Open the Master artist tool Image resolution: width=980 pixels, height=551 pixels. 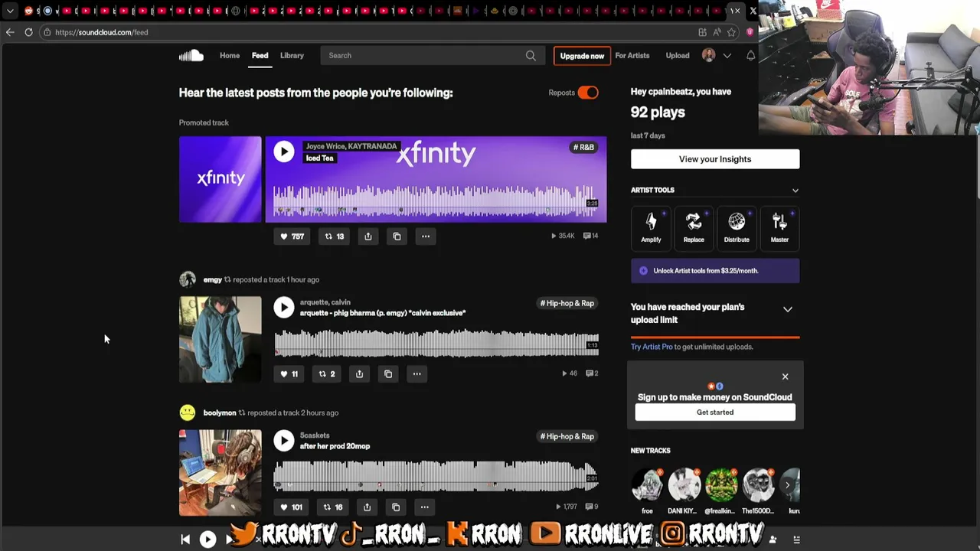[x=779, y=228]
